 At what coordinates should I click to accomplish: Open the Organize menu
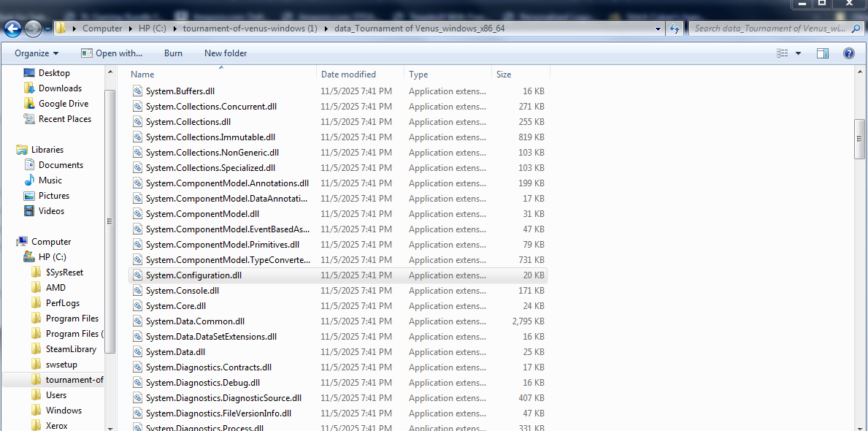tap(37, 53)
